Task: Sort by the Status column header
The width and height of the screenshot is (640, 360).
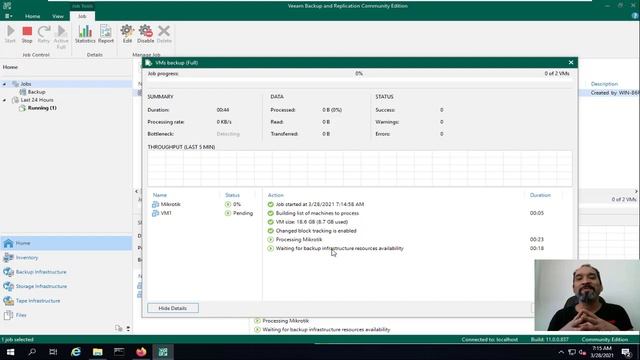Action: pyautogui.click(x=232, y=195)
